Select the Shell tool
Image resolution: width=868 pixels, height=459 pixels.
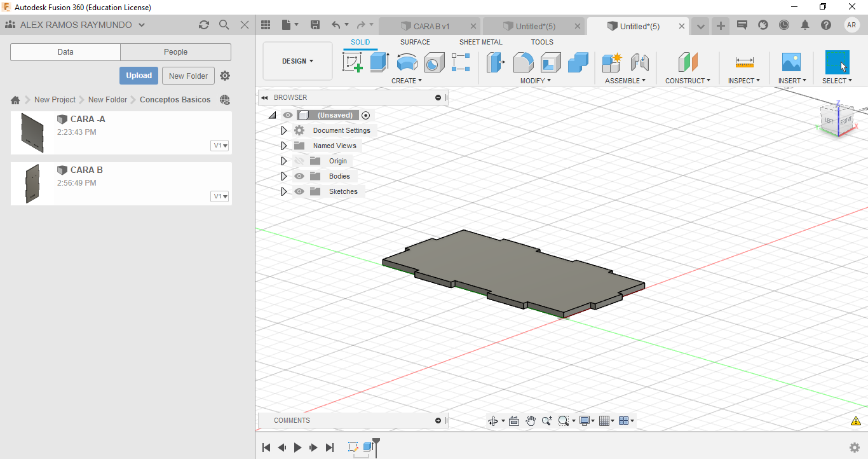click(551, 62)
